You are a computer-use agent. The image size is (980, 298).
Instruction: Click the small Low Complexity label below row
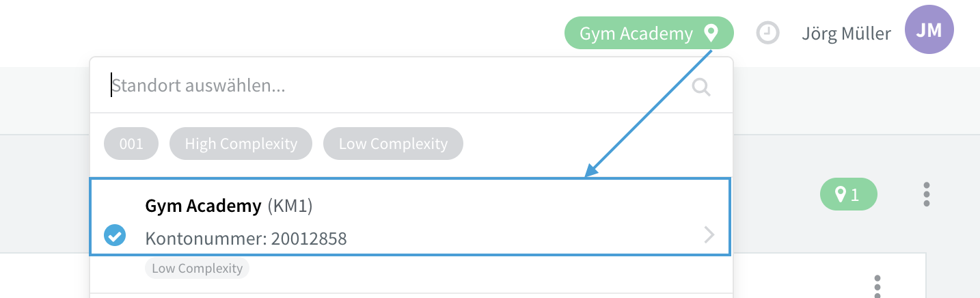197,269
